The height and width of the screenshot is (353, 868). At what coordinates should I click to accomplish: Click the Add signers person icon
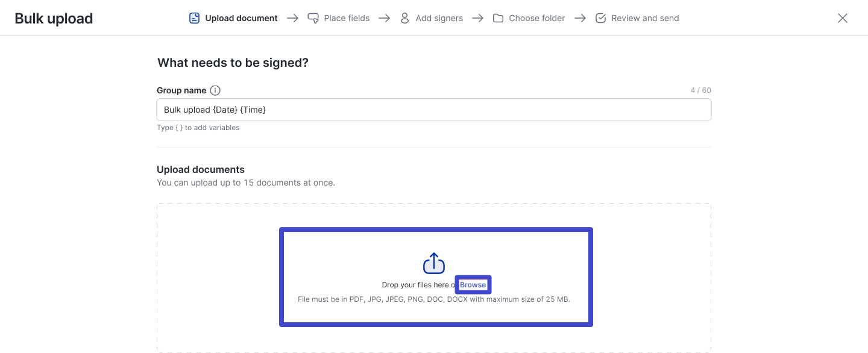click(x=404, y=18)
